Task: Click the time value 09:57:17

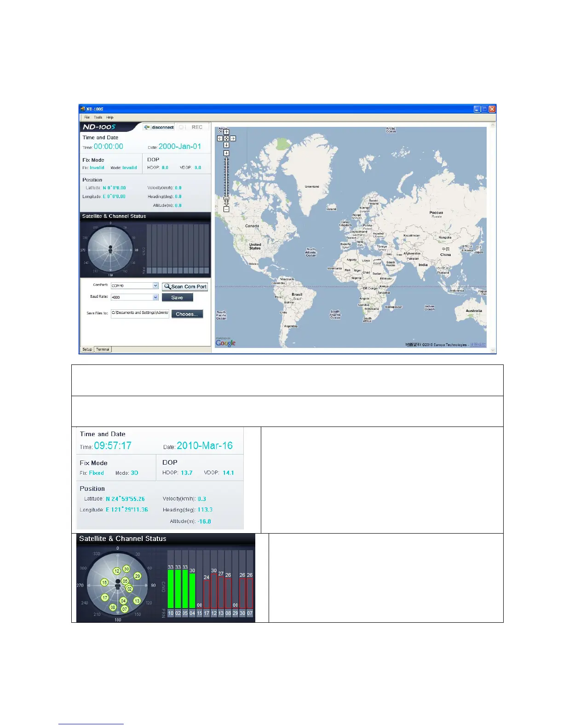Action: point(113,446)
